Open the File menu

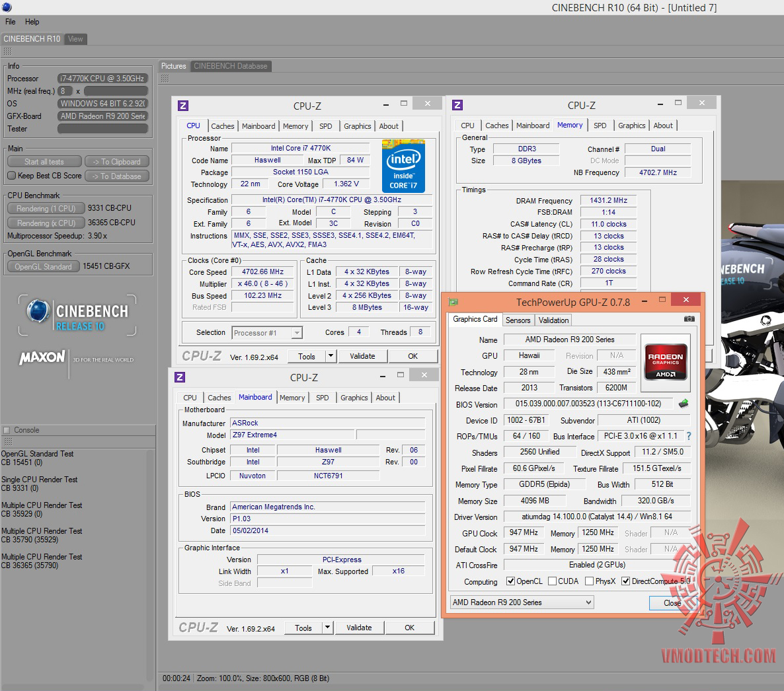pos(11,22)
